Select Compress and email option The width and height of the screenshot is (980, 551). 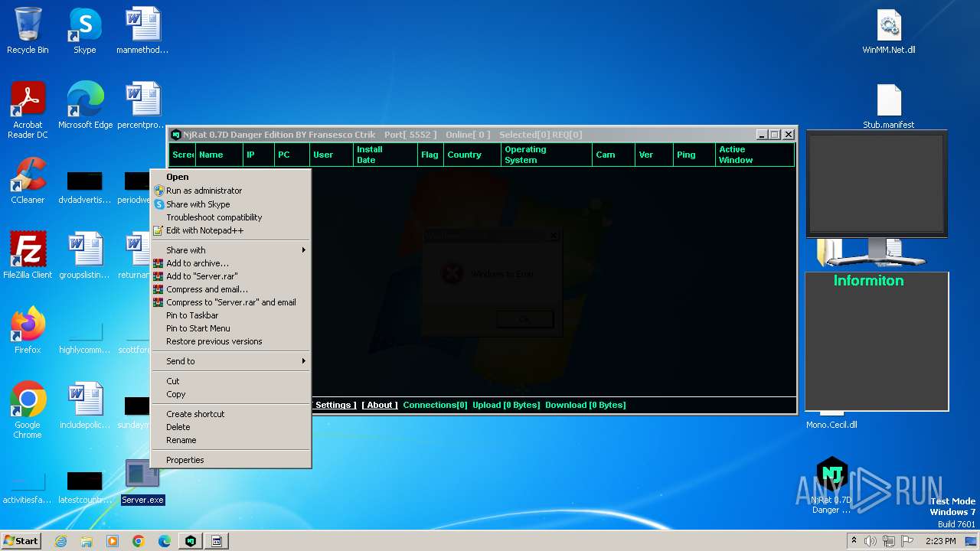point(230,289)
